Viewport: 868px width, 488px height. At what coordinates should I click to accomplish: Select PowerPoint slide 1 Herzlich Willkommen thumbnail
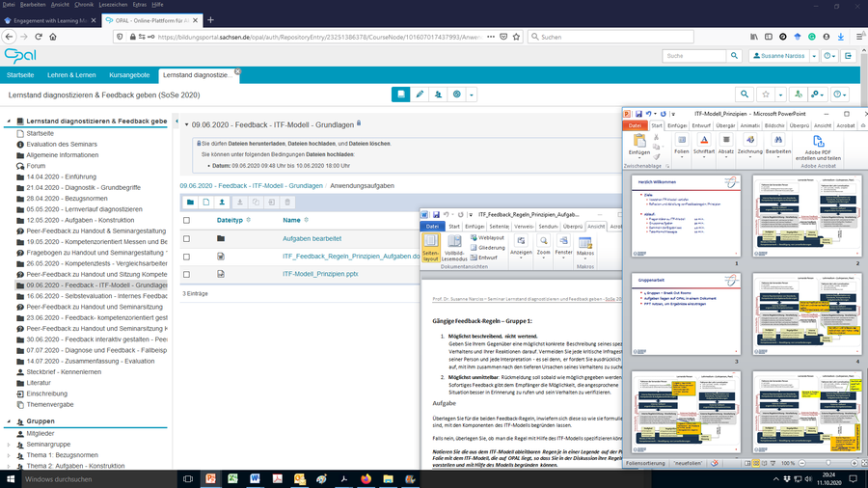click(x=686, y=216)
